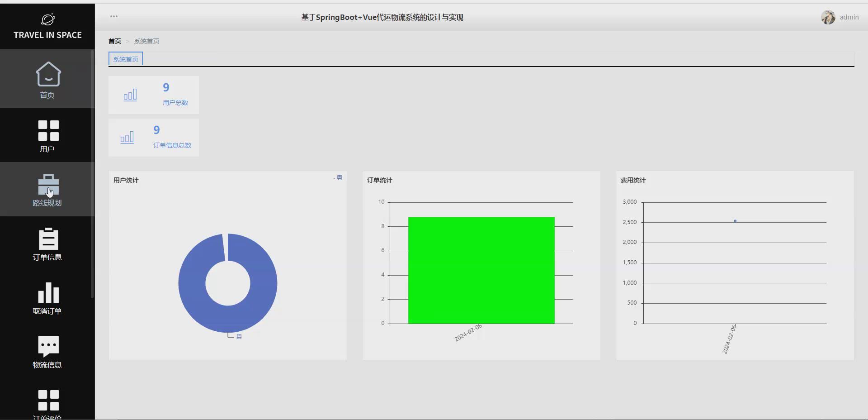Open the admin username dropdown
The width and height of the screenshot is (868, 420).
coord(849,17)
